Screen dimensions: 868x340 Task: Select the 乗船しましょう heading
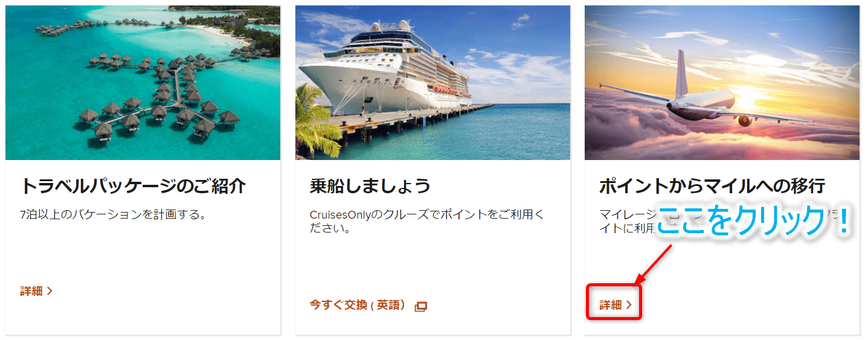point(370,186)
